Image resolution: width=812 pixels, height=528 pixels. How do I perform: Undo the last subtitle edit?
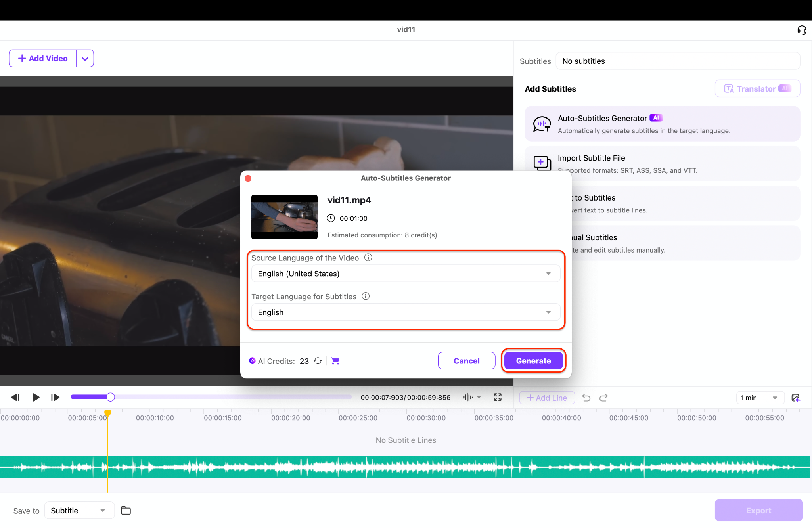pos(586,398)
